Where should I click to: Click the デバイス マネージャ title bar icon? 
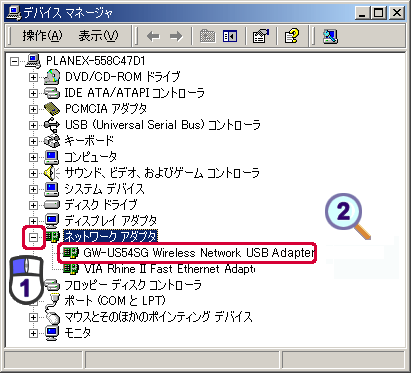(14, 13)
